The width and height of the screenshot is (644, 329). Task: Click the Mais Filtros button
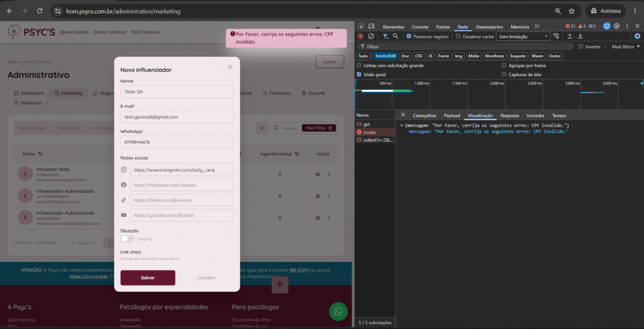[x=319, y=128]
